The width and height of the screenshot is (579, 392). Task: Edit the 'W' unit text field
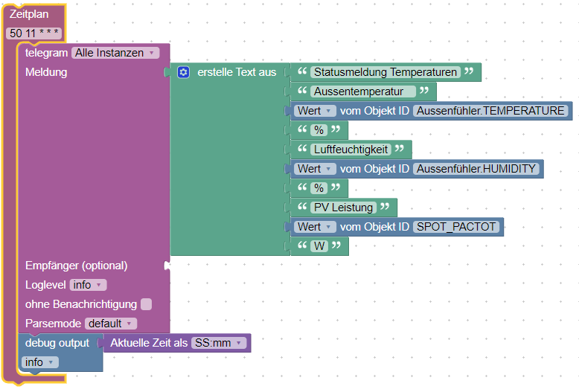click(319, 245)
